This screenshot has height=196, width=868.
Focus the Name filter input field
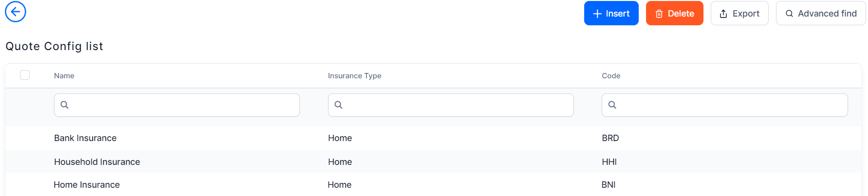coord(185,105)
